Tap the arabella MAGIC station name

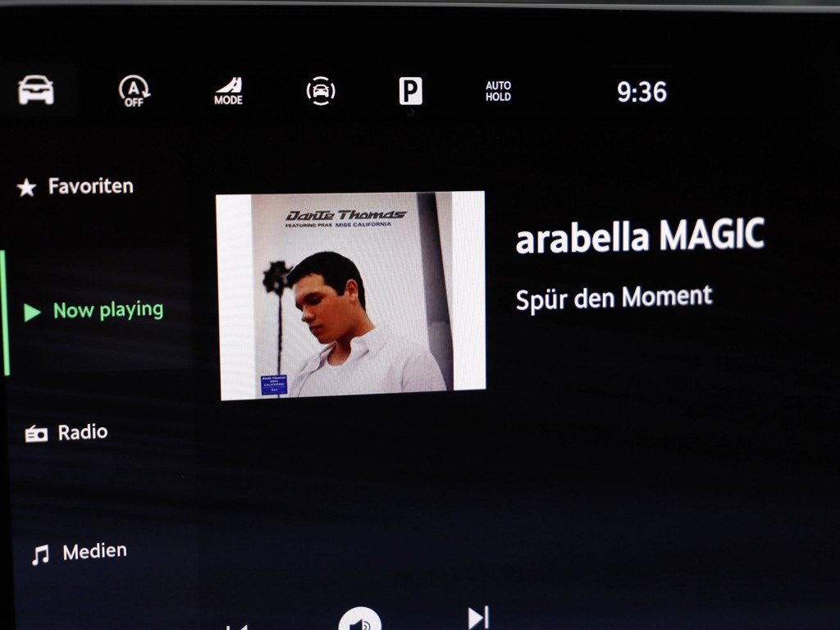639,236
